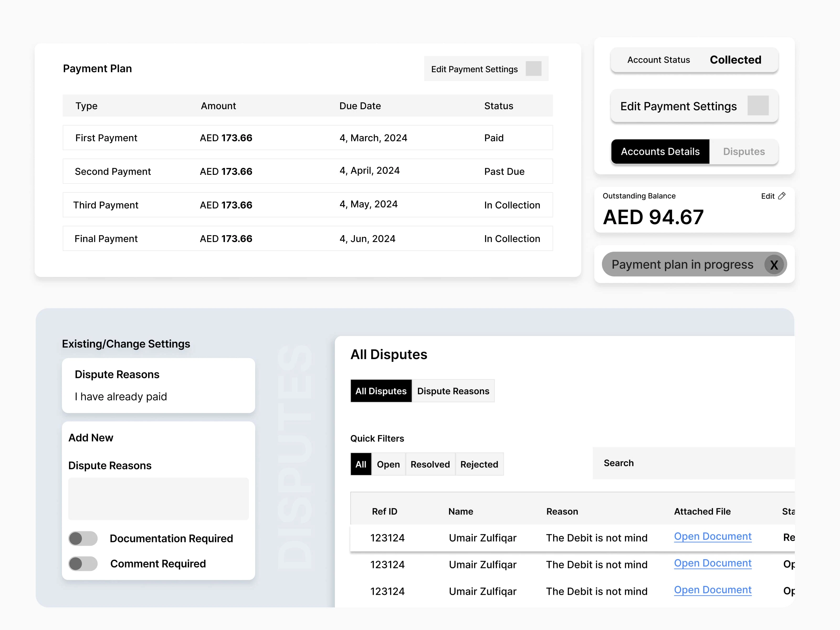Click the Edit pencil icon on Outstanding Balance
Viewport: 840px width, 630px height.
[781, 196]
